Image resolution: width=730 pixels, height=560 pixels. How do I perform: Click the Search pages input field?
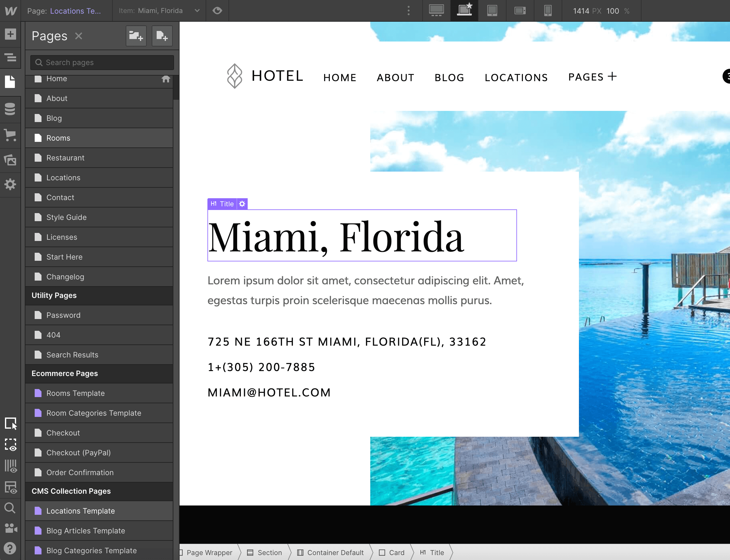(x=102, y=62)
